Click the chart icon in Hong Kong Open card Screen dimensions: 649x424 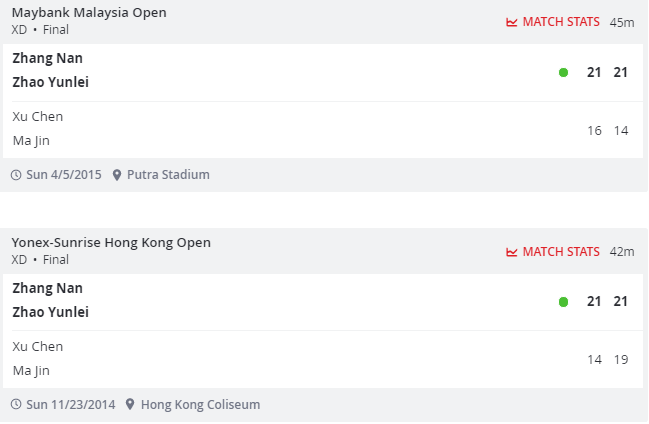coord(512,252)
